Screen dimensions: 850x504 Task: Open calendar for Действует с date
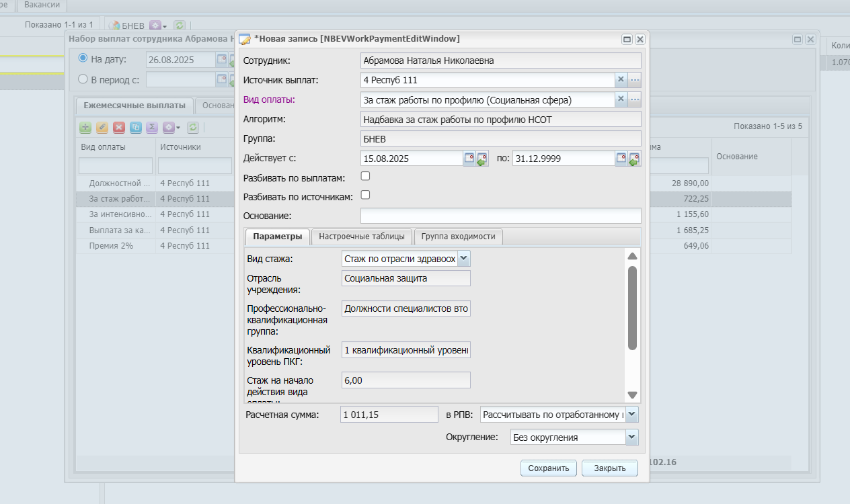(469, 159)
